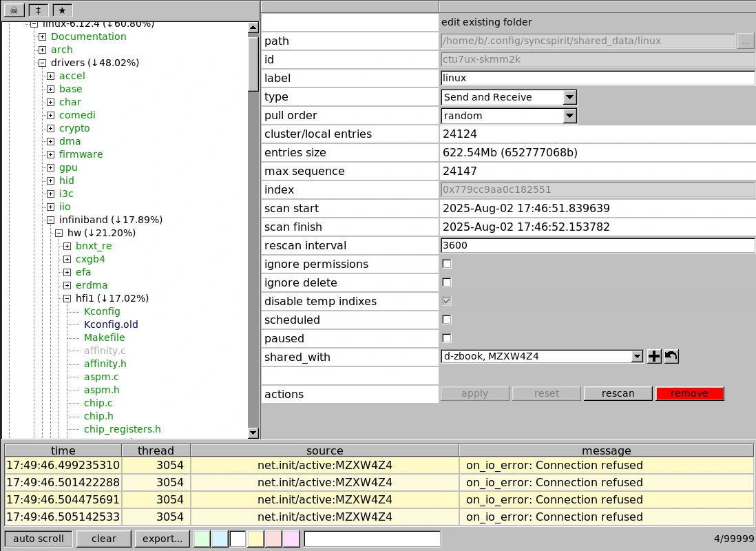This screenshot has width=756, height=551.
Task: Tick the ignore delete checkbox
Action: (x=447, y=282)
